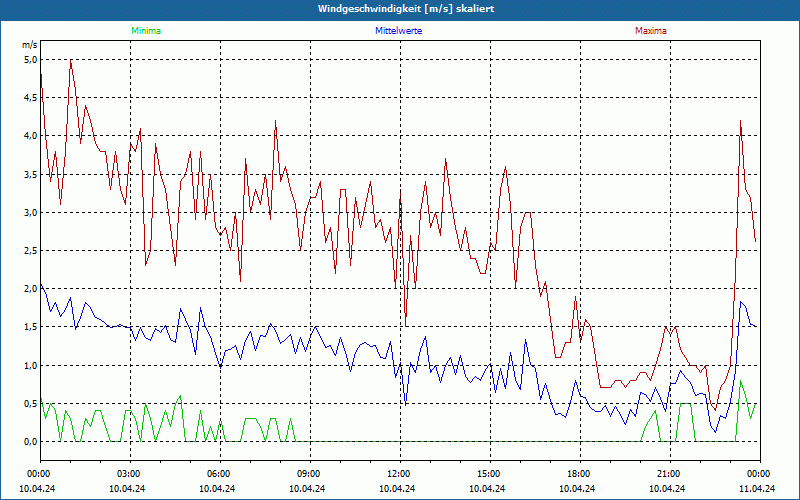Select the blue 'Mittelwerte' legend label
This screenshot has width=800, height=500.
pyautogui.click(x=398, y=31)
